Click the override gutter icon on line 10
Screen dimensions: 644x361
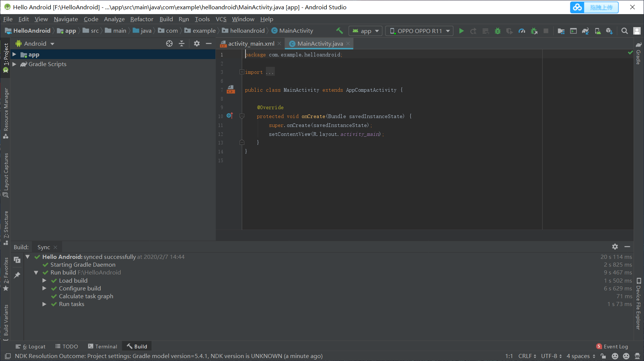click(230, 116)
